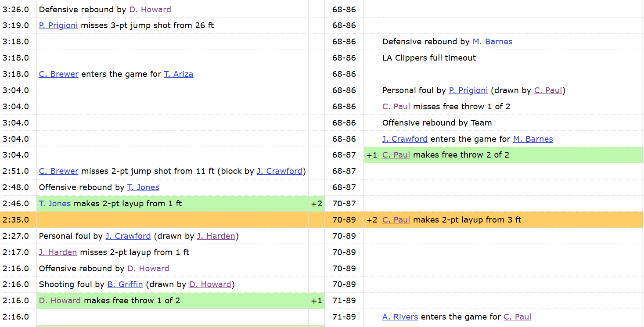Screen dimensions: 644x327
Task: Open C. Paul link in made free throw 2 of 2
Action: tap(396, 155)
